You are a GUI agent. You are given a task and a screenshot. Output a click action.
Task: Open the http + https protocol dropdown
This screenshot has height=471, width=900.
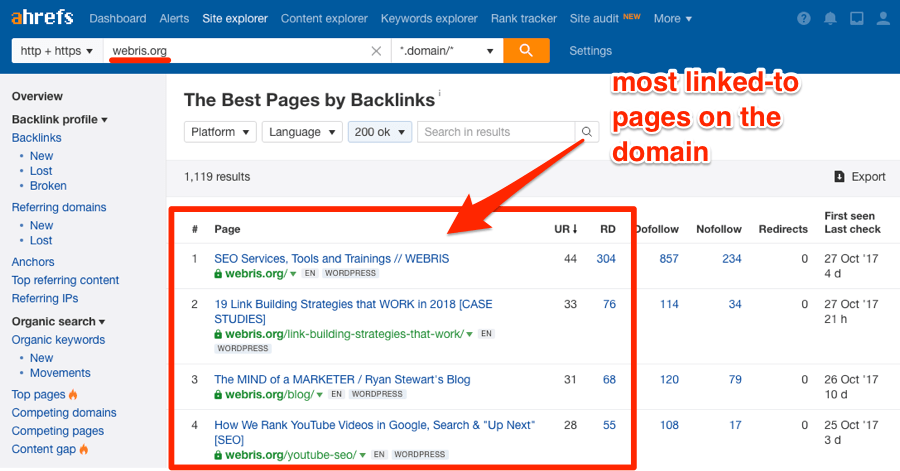point(56,51)
